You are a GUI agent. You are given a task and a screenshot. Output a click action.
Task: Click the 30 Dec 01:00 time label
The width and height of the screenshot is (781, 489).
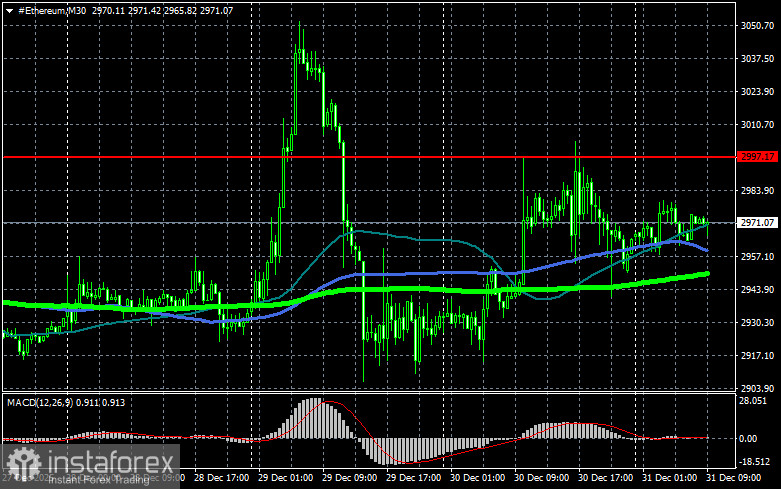[477, 478]
